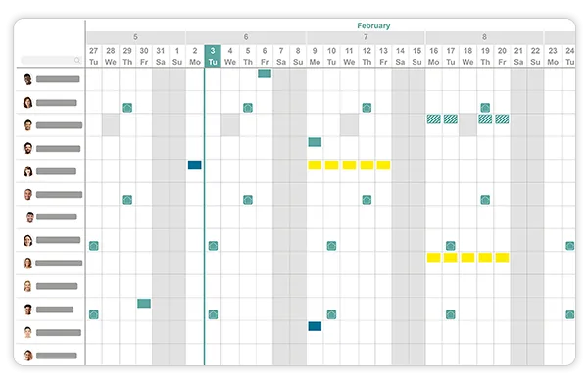The height and width of the screenshot is (382, 588).
Task: Select the yellow absence block on Thursday 19
Action: tap(485, 258)
